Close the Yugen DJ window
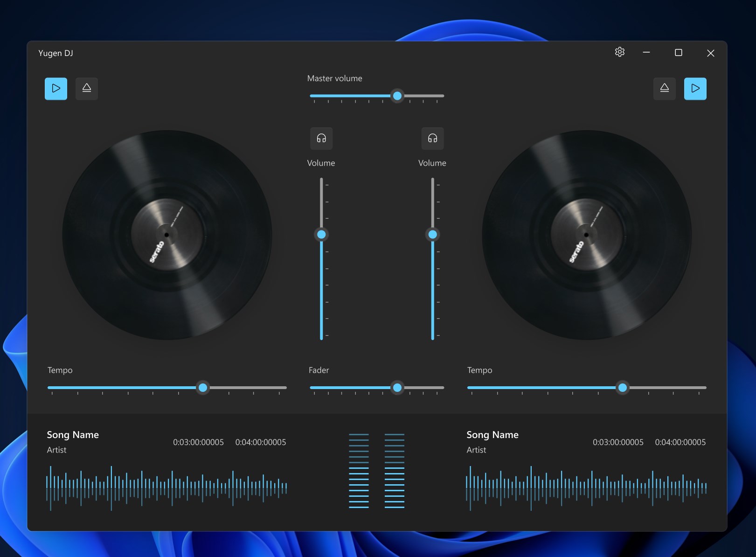The width and height of the screenshot is (756, 557). tap(711, 53)
